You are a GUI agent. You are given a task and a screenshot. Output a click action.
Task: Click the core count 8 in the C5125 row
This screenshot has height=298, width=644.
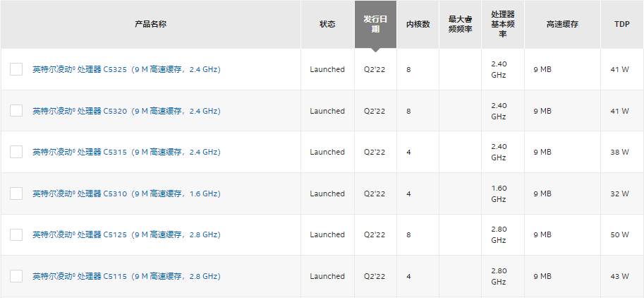click(408, 234)
